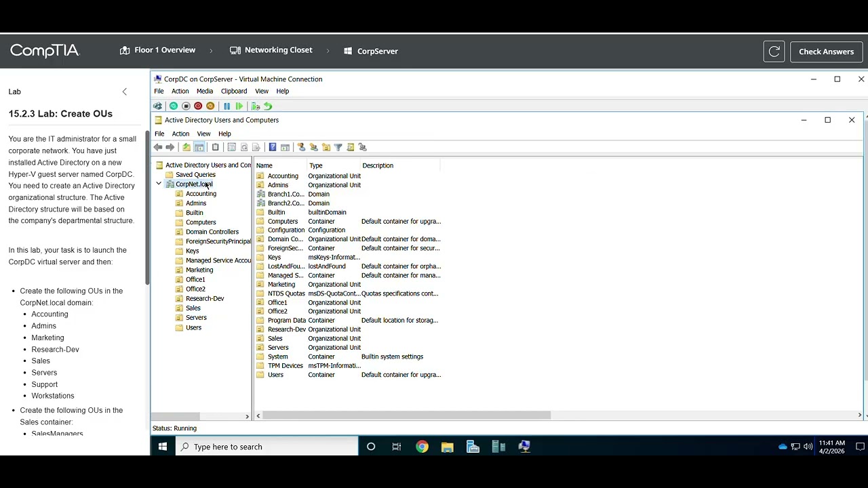Screen dimensions: 868x488
Task: Click the Ctrl+Alt+Del icon in VM toolbar
Action: (158, 106)
